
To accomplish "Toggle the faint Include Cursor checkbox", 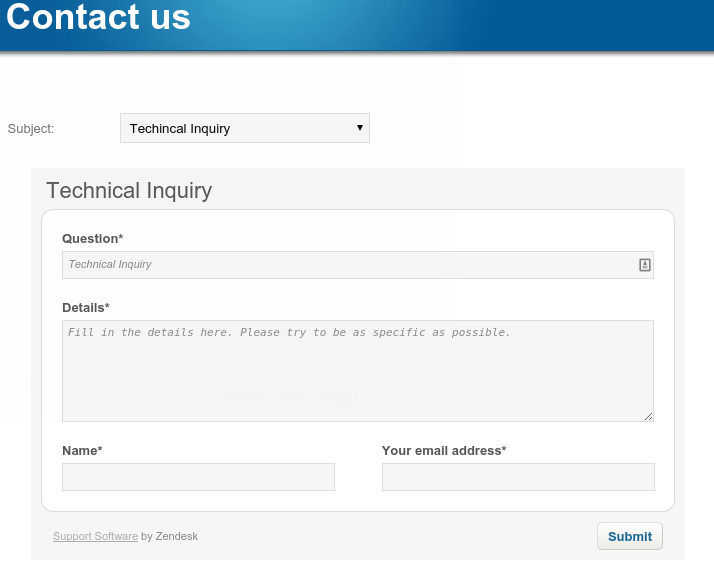I will (x=209, y=398).
